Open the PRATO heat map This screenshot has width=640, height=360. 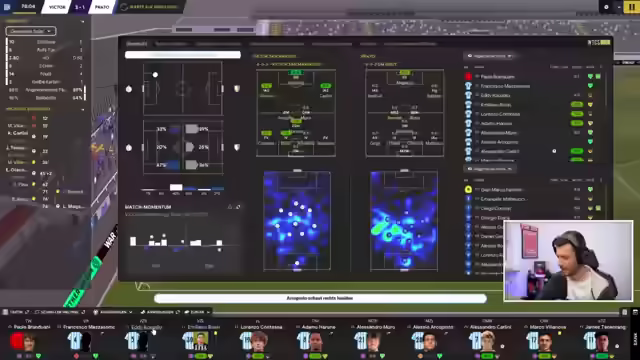404,221
